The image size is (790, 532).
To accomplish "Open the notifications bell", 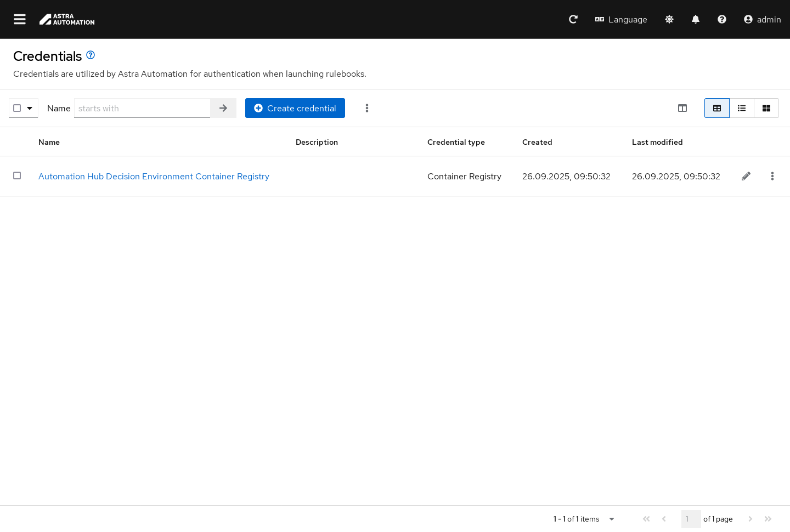I will 696,19.
